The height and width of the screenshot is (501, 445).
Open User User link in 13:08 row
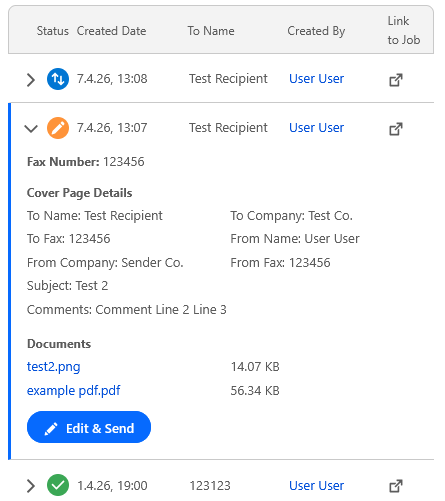coord(316,79)
